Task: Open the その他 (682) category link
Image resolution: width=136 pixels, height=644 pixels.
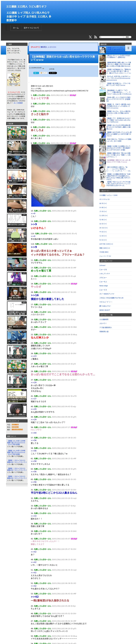Action: pyautogui.click(x=104, y=252)
